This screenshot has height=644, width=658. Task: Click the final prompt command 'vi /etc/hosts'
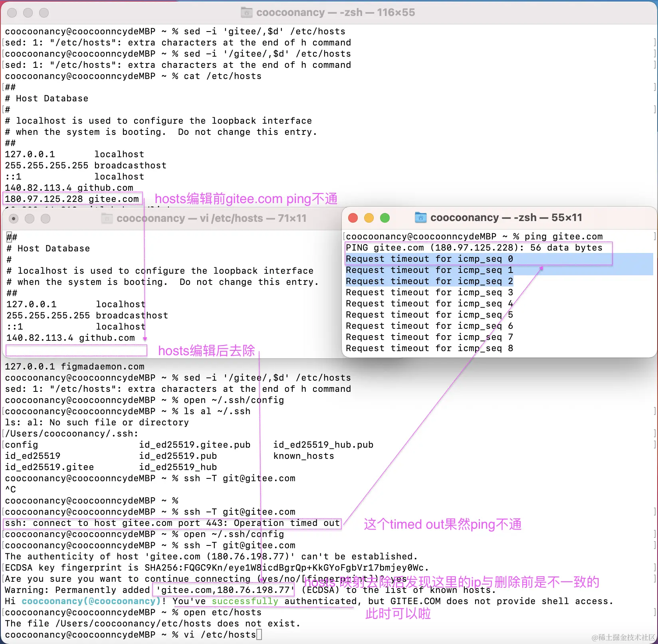pos(220,635)
